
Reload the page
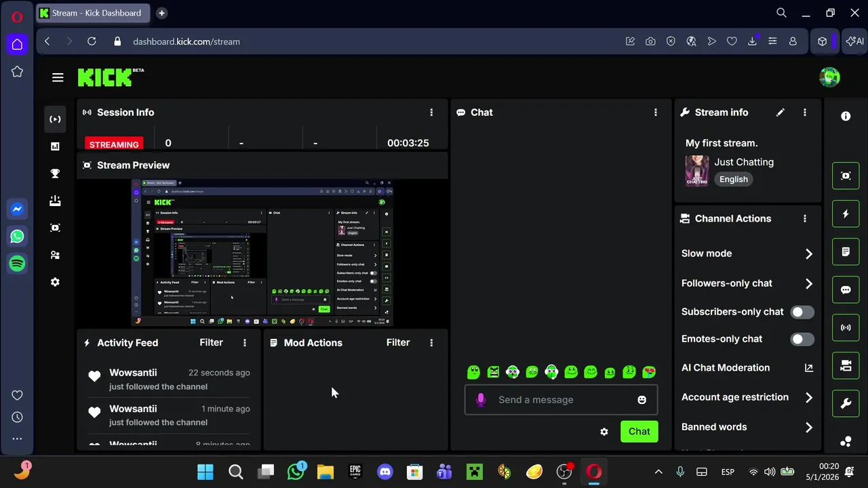coord(92,41)
